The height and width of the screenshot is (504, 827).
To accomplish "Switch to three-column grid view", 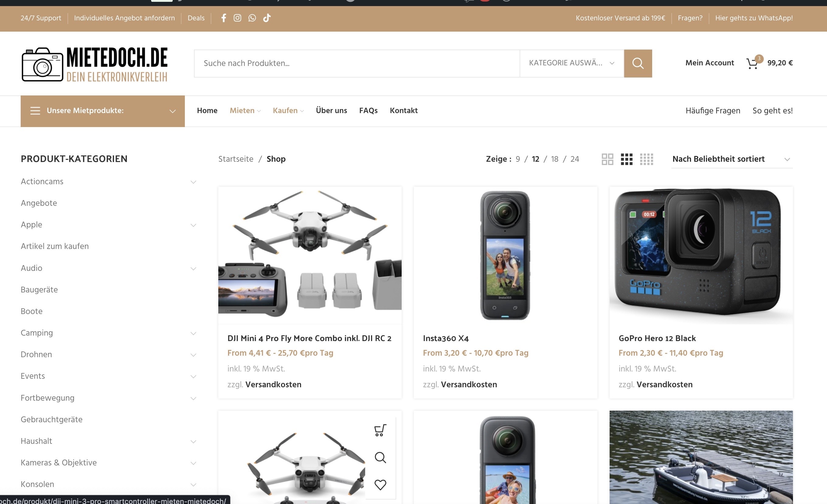I will pos(627,159).
